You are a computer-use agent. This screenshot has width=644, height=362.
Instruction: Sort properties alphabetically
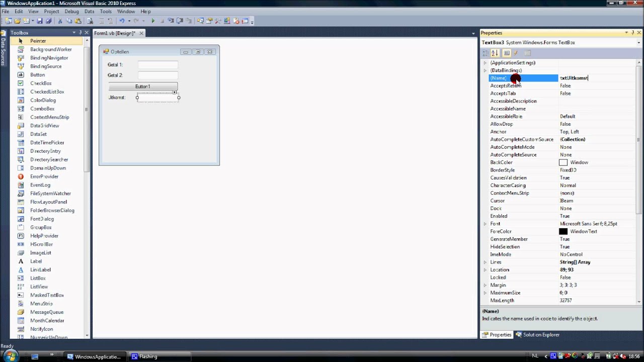coord(495,53)
